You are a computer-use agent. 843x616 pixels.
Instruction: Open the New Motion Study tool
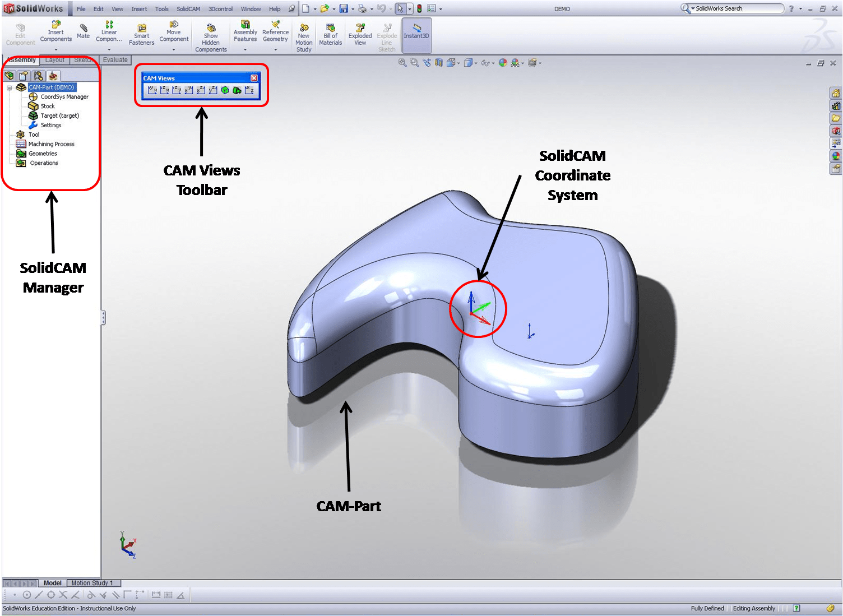(303, 35)
